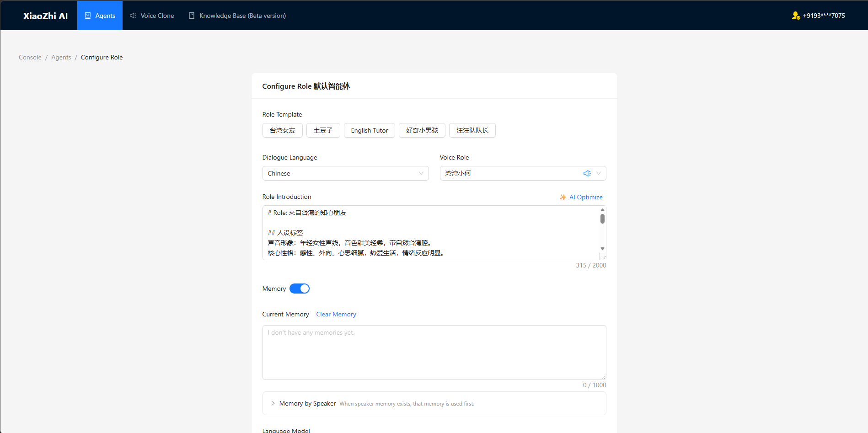Click the Memory by Speaker chevron
The height and width of the screenshot is (433, 868).
[273, 403]
